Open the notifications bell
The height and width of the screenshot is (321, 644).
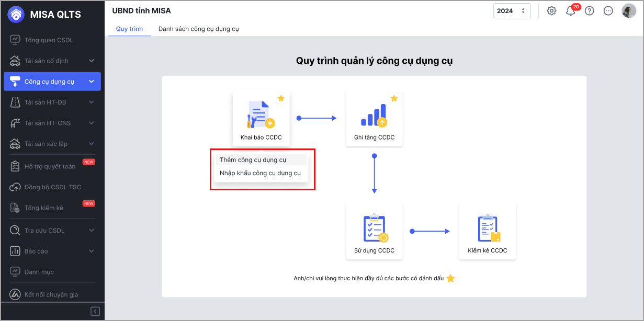point(570,11)
